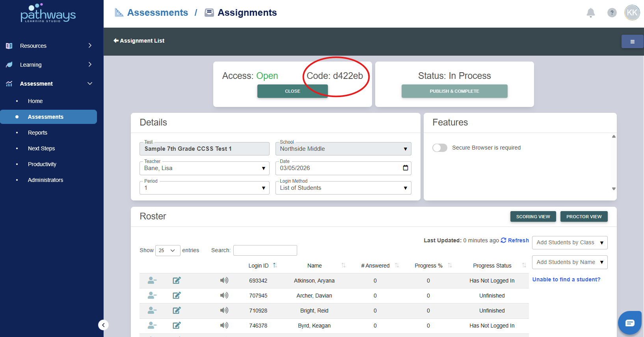Screen dimensions: 644x337
Task: Open Add Students by Class dropdown
Action: (570, 243)
